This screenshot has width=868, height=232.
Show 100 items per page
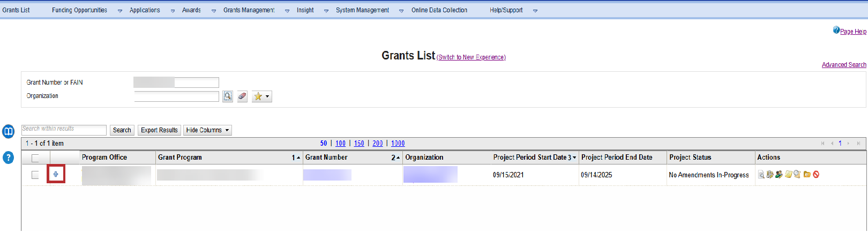pos(340,144)
